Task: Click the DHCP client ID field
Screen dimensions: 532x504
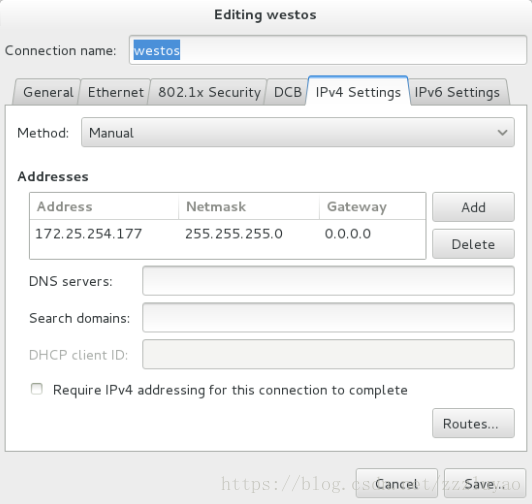Action: coord(328,354)
